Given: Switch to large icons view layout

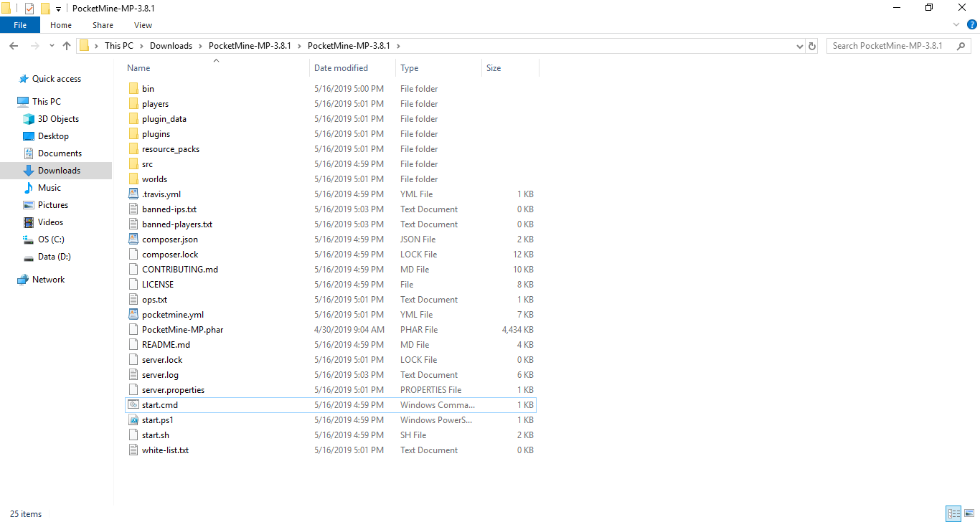Looking at the screenshot, I should 969,514.
